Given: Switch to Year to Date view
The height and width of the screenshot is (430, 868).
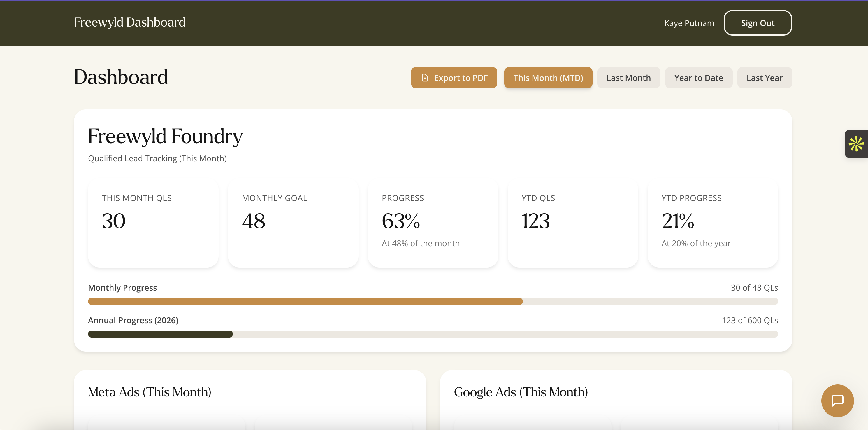Looking at the screenshot, I should (699, 78).
